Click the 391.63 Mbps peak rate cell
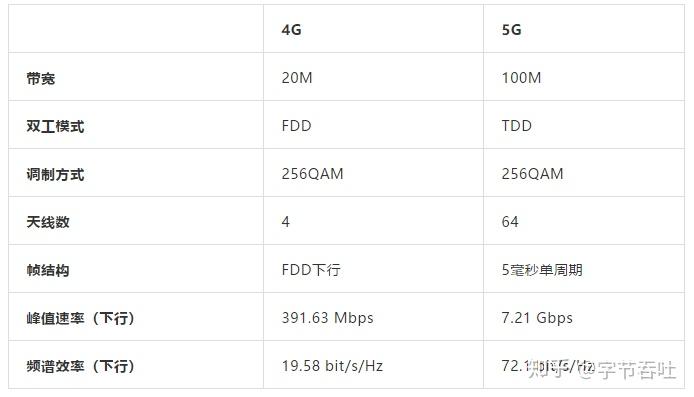 [328, 318]
